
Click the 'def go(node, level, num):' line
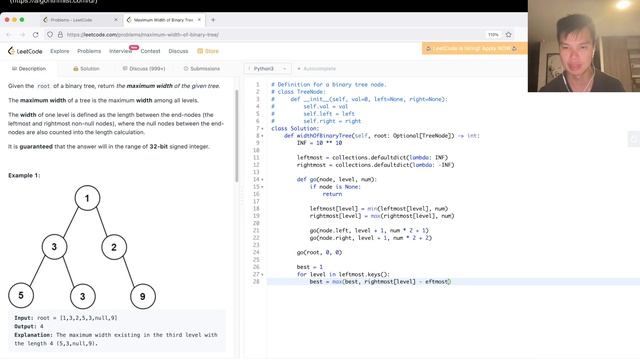(337, 180)
